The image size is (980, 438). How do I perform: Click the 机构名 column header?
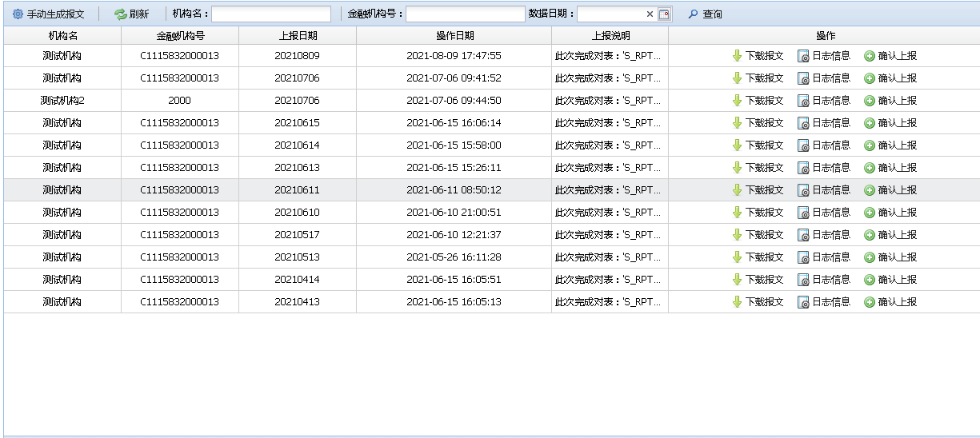point(62,36)
